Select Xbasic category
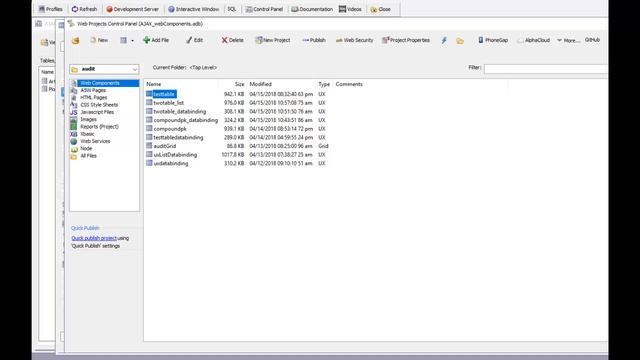The image size is (640, 360). [x=87, y=134]
